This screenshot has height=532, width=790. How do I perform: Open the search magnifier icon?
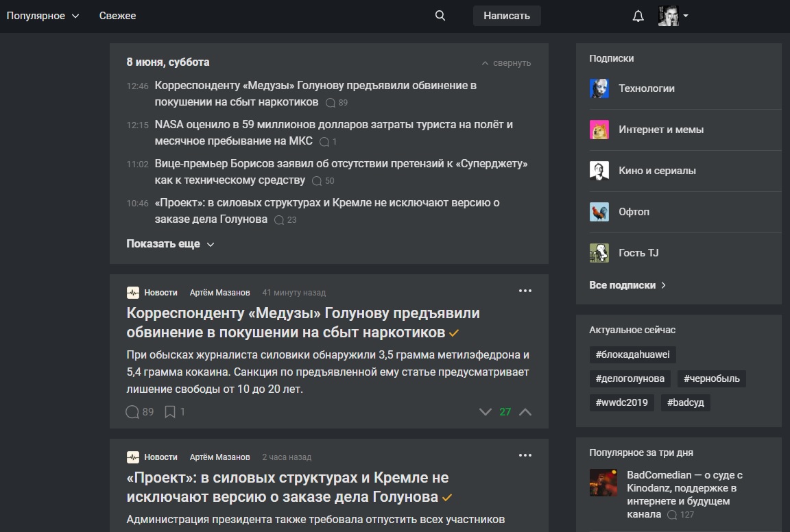point(438,14)
